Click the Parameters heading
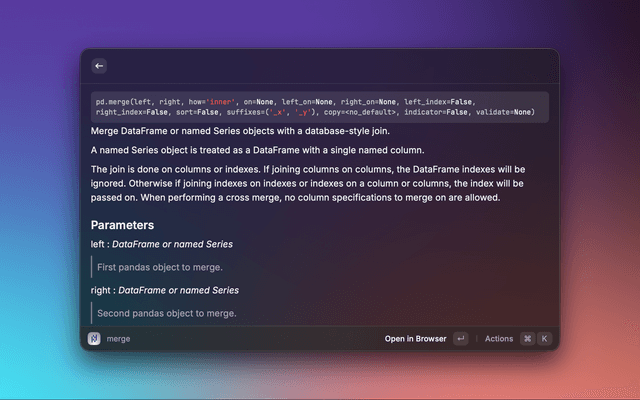This screenshot has width=640, height=400. 122,225
